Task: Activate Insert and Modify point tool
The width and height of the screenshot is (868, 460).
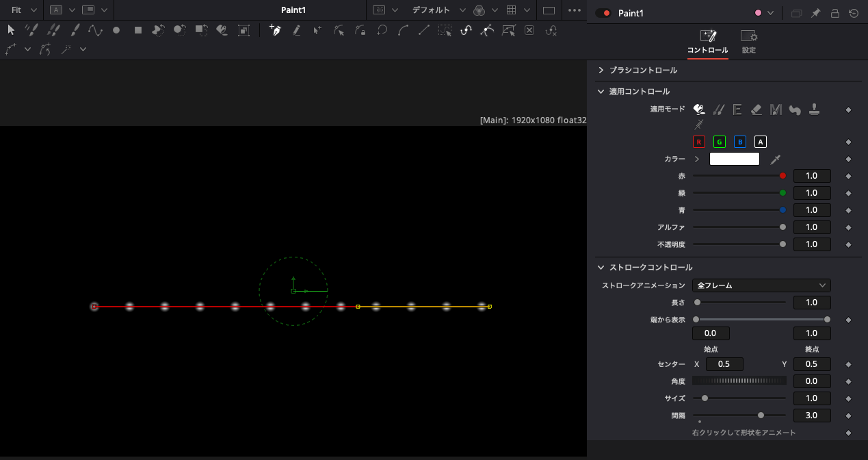Action: coord(317,30)
